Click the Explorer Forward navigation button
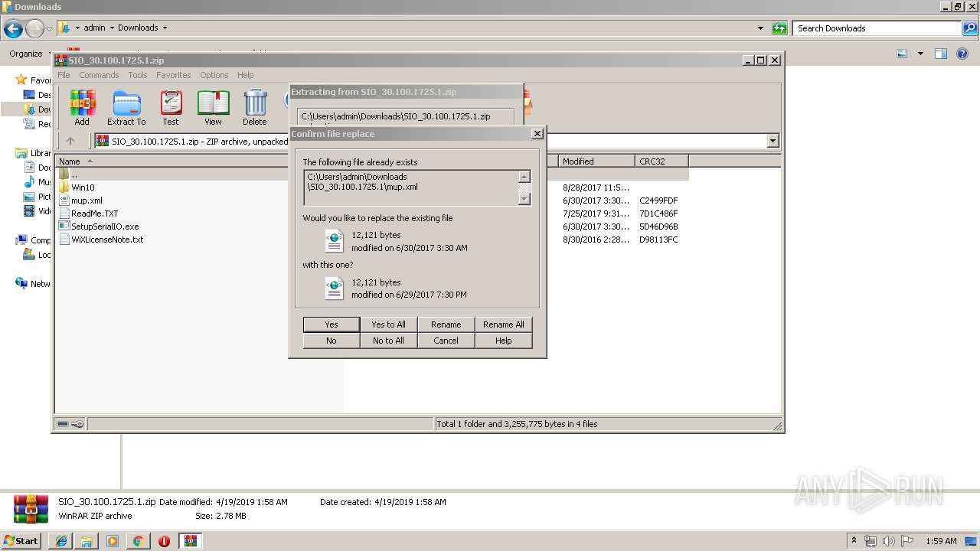This screenshot has width=980, height=551. 34,28
